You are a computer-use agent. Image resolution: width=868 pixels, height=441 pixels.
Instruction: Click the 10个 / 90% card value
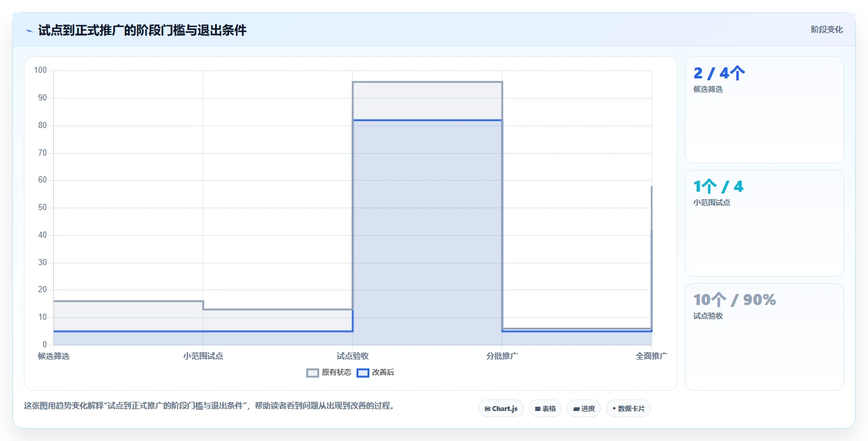(734, 300)
